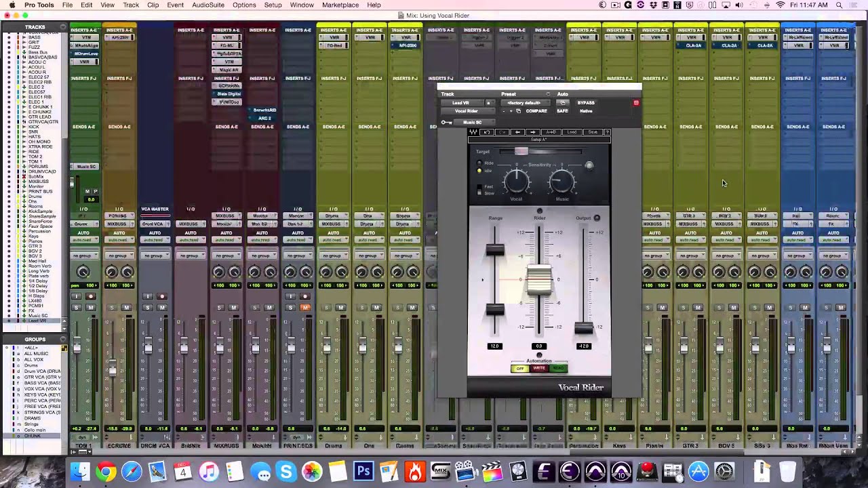Open the Waves help question mark
Viewport: 868px width, 488px height.
608,132
